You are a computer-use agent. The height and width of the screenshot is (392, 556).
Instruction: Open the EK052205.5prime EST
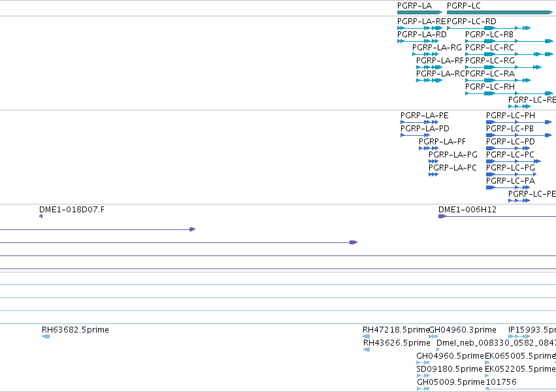click(x=487, y=376)
